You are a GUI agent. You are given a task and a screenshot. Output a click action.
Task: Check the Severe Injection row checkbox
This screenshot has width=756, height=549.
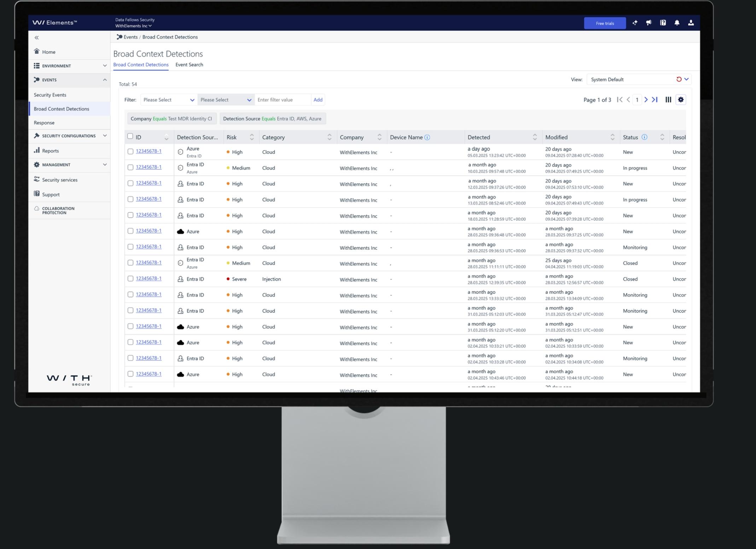(130, 279)
